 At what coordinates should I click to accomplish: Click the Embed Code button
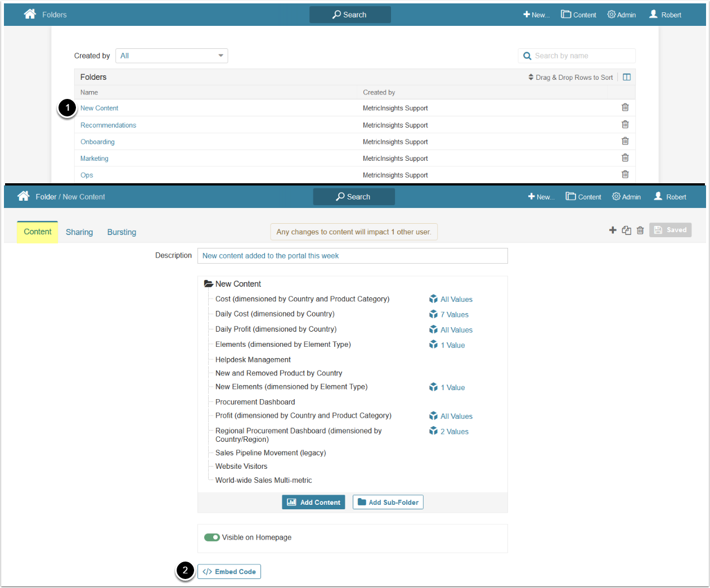[x=229, y=572]
